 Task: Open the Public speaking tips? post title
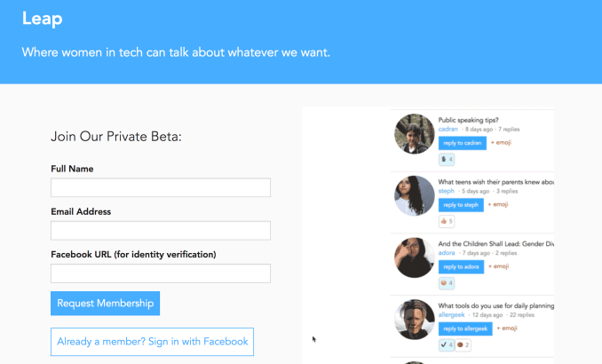(469, 120)
